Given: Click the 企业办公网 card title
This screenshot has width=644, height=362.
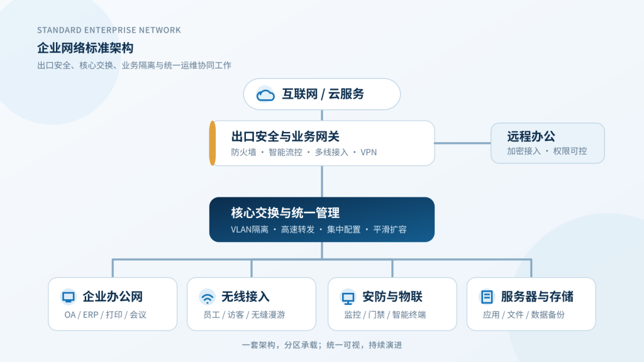Looking at the screenshot, I should click(113, 297).
